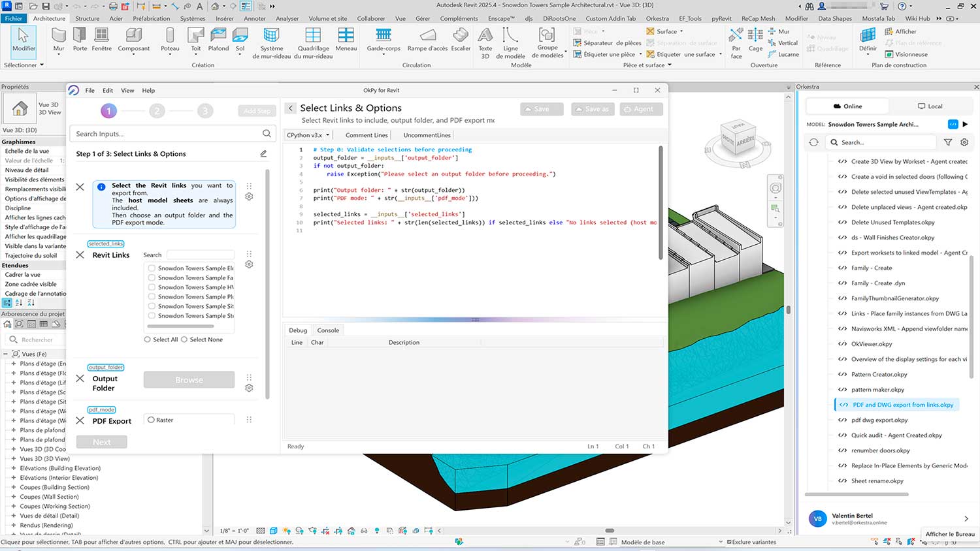This screenshot has width=980, height=551.
Task: Select the 'Select All' radio option
Action: (x=148, y=339)
